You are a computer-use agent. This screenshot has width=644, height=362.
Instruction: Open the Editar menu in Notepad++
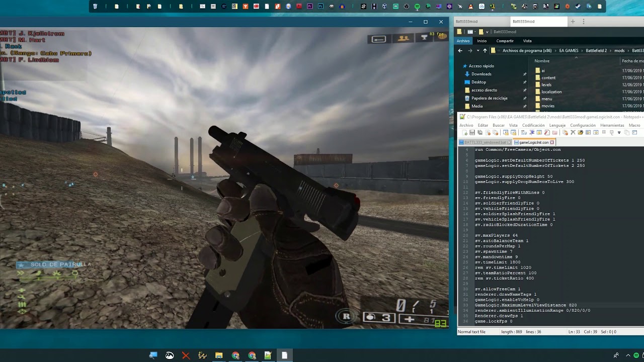coord(483,125)
